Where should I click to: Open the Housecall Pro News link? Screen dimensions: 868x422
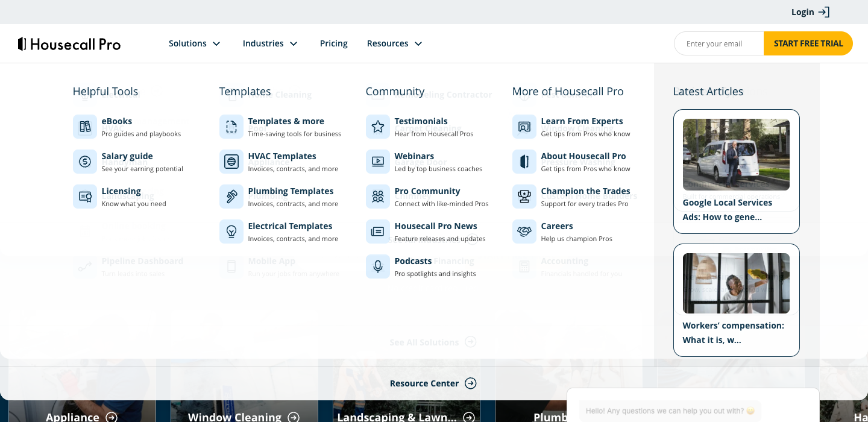point(436,226)
